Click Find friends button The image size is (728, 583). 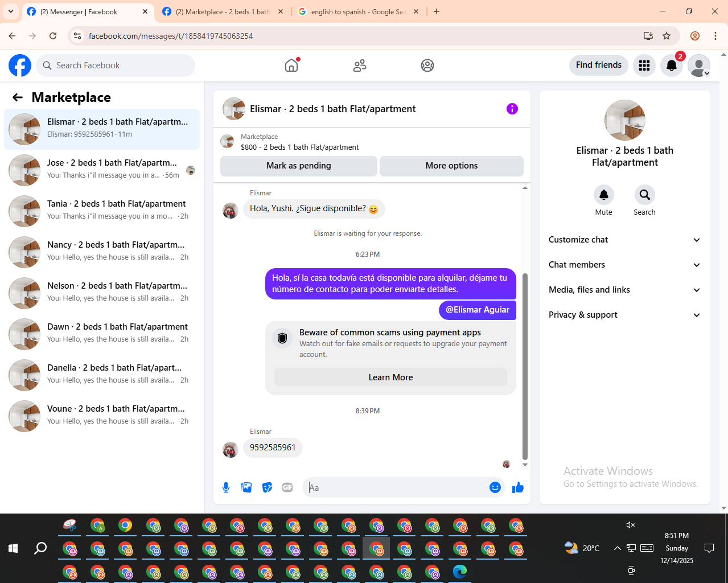click(599, 65)
